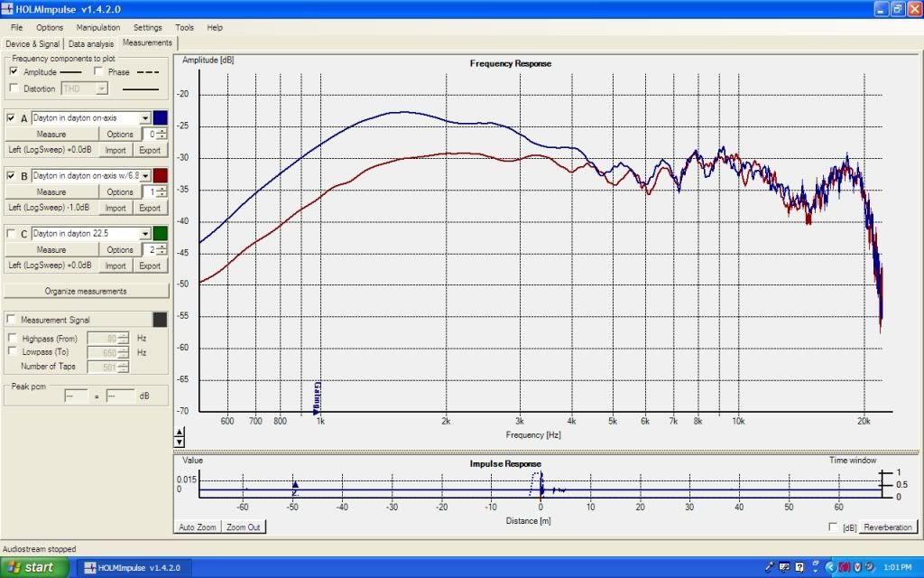Click the Reverberation button
Image resolution: width=924 pixels, height=578 pixels.
[889, 527]
